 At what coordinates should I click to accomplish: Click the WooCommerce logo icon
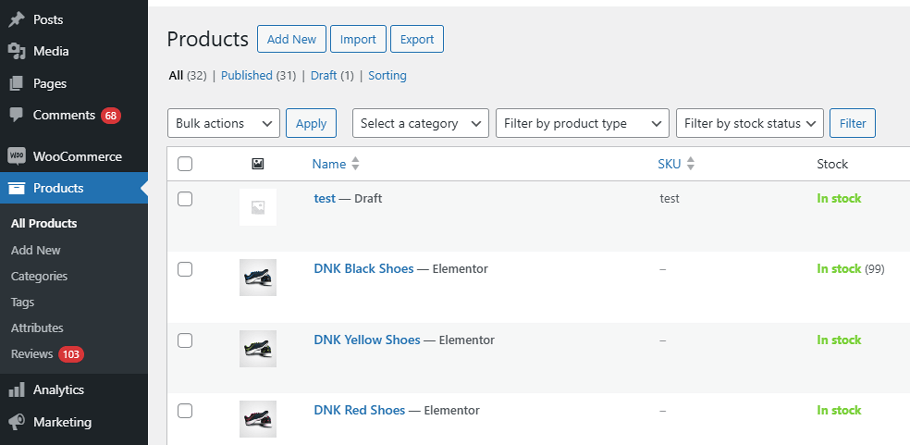16,157
